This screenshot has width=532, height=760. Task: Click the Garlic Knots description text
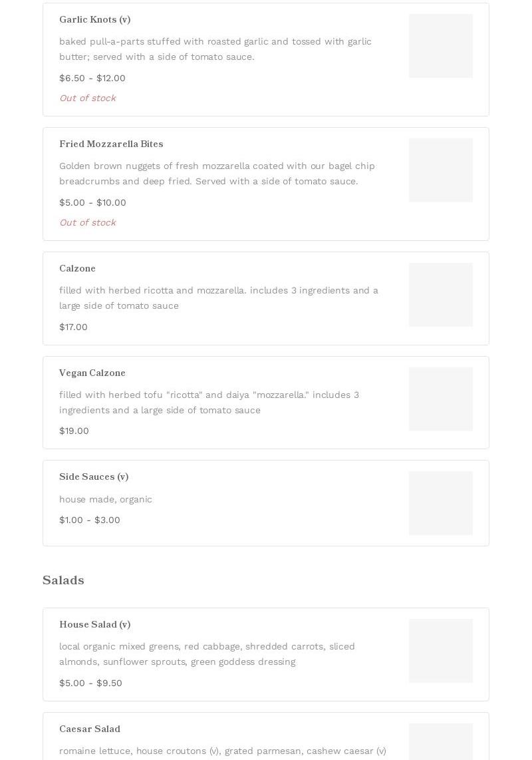tap(215, 49)
